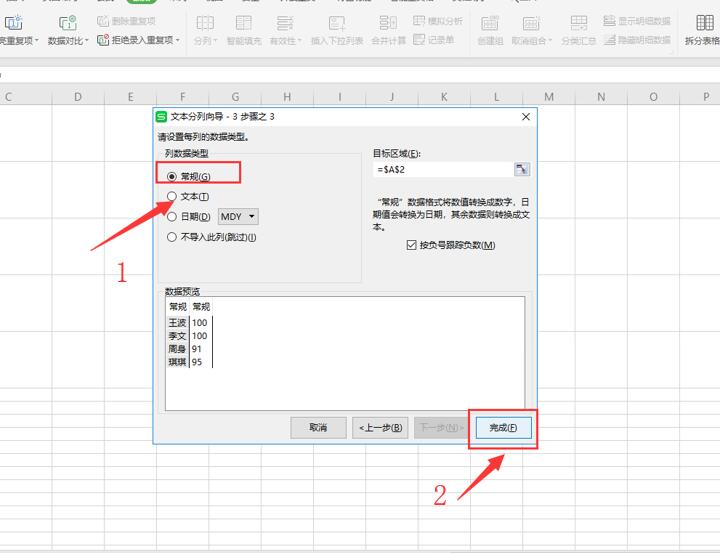Click the smart fill (智能填充) icon

coord(243,23)
